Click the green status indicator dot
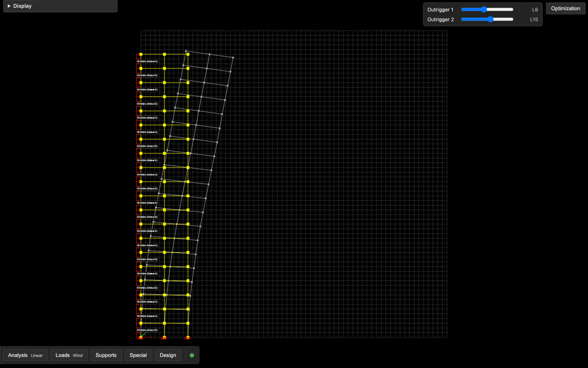This screenshot has height=368, width=588. (192, 355)
